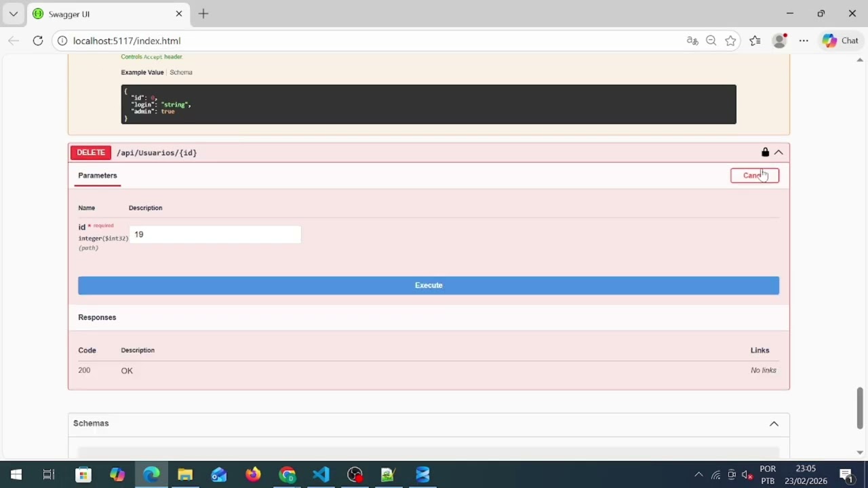This screenshot has width=868, height=488.
Task: Click the Schemas heading
Action: tap(91, 424)
